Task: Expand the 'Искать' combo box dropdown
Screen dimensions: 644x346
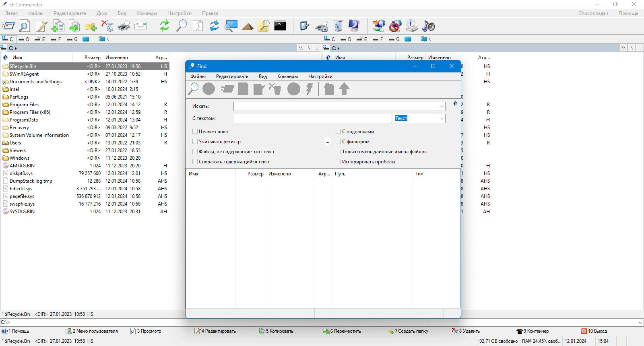Action: (x=442, y=107)
